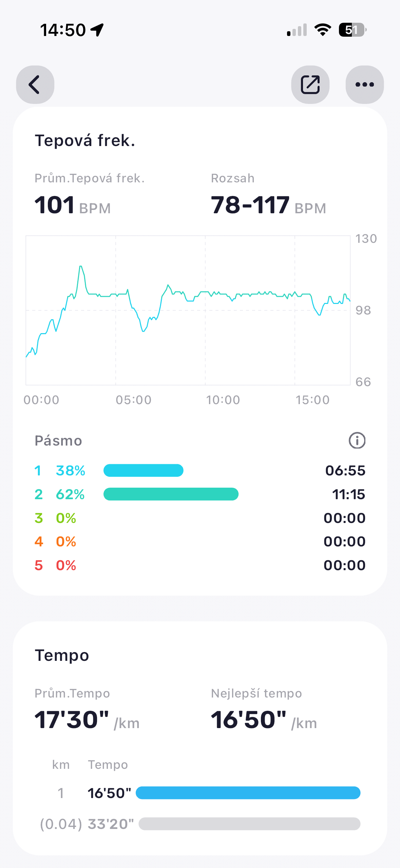Image resolution: width=400 pixels, height=868 pixels.
Task: Open the three-dots more options menu
Action: coord(364,85)
